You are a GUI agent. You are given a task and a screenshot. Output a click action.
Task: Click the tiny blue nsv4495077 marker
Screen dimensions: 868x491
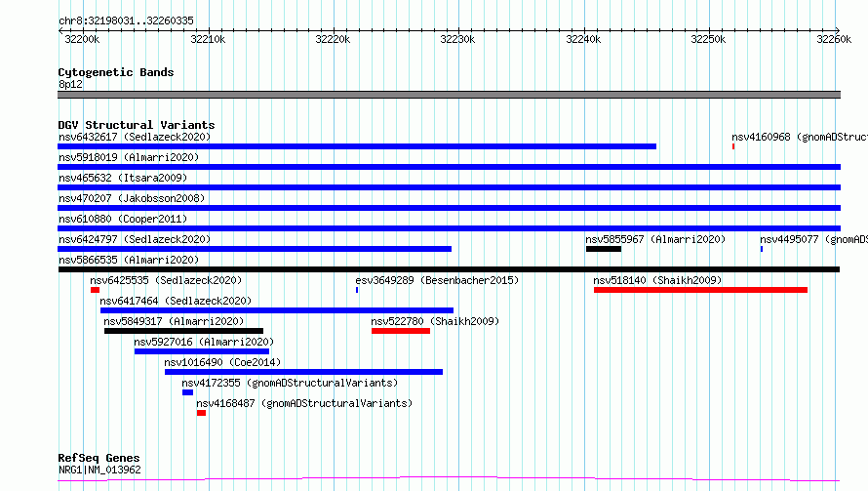762,249
